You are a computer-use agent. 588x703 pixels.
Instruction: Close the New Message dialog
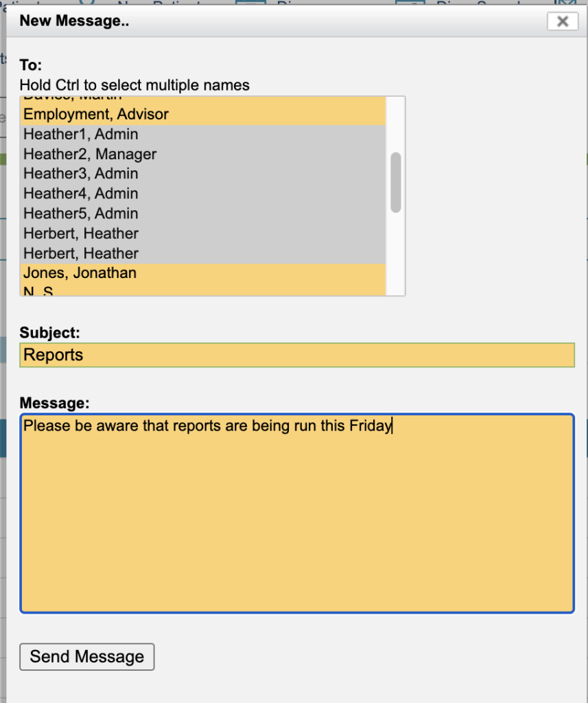coord(562,21)
